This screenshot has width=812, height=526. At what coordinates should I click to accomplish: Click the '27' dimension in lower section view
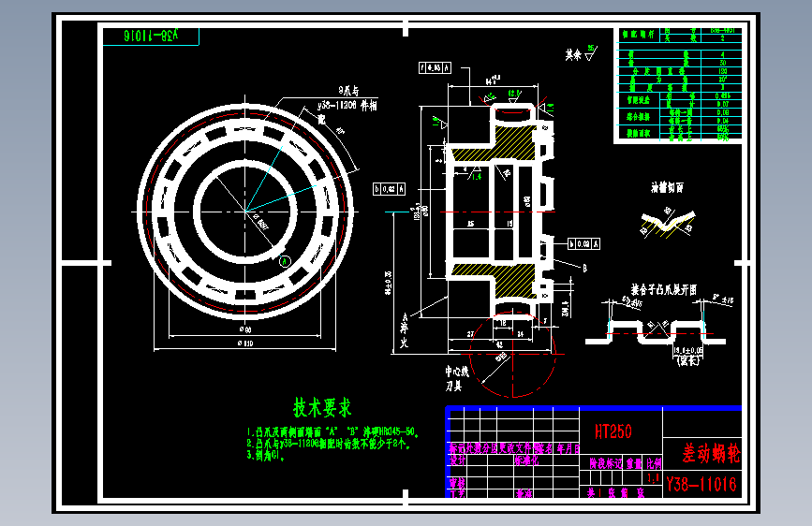point(470,334)
